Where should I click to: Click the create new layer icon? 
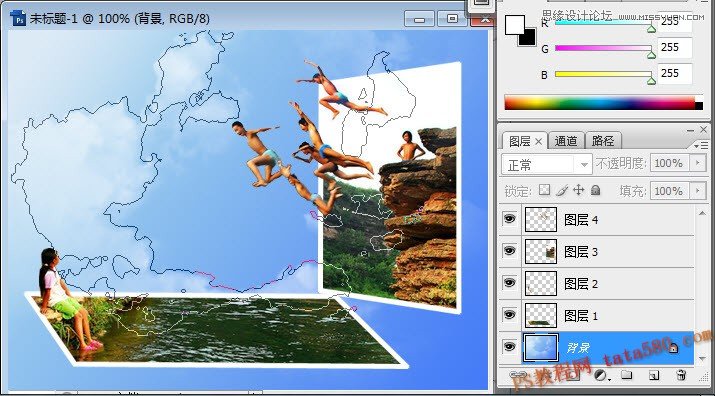pyautogui.click(x=654, y=375)
